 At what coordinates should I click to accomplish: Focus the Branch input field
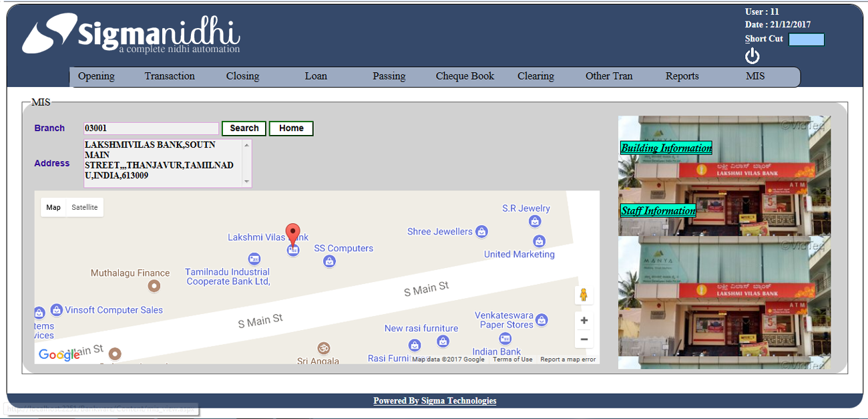pyautogui.click(x=151, y=128)
